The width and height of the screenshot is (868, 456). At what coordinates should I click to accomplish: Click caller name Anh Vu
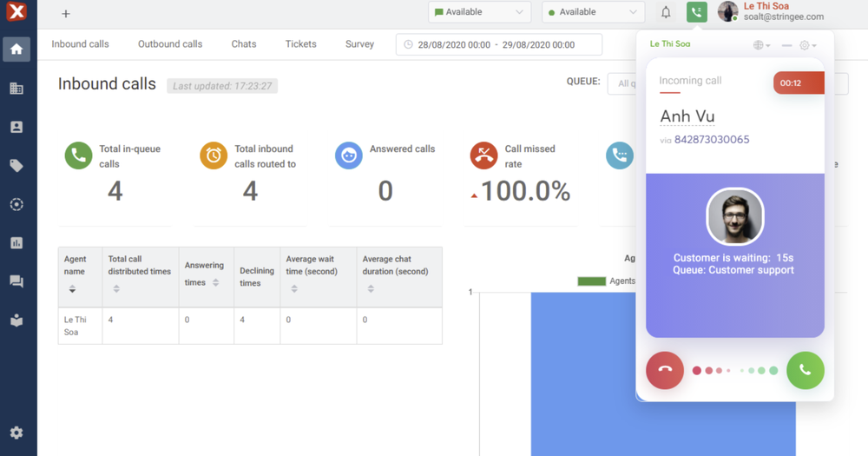click(687, 116)
